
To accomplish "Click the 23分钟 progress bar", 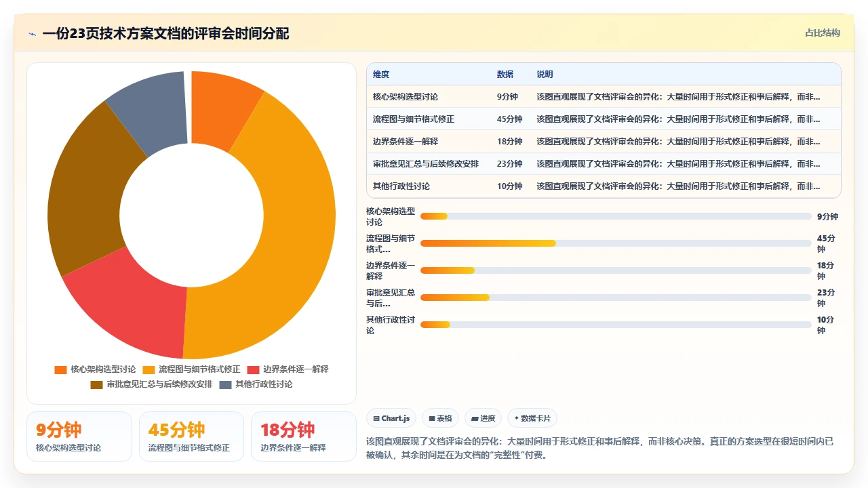I will (616, 298).
